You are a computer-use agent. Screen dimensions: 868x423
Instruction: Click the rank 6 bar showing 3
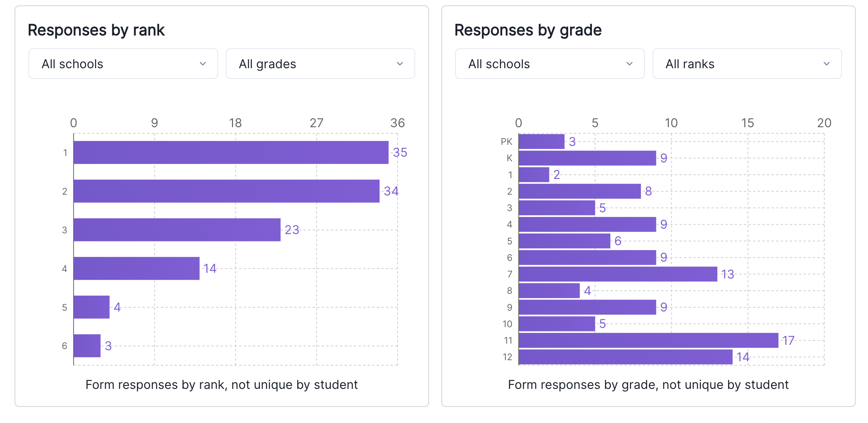[x=87, y=346]
